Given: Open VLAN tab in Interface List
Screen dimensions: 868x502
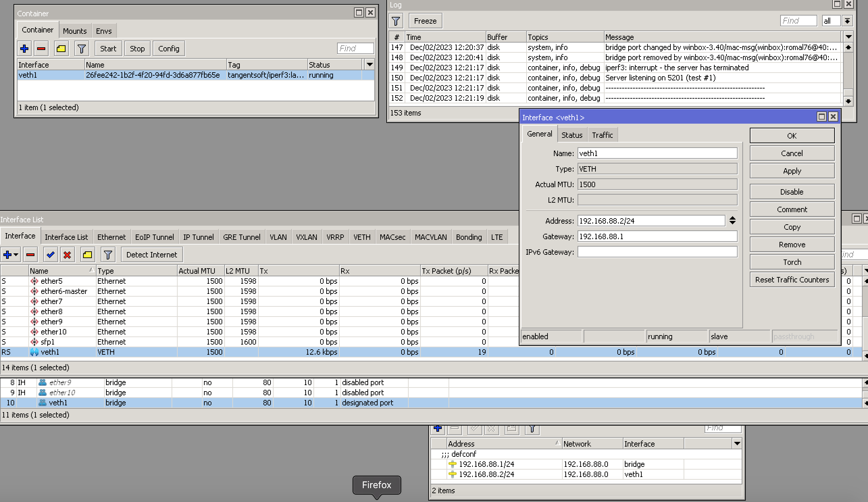Looking at the screenshot, I should tap(278, 237).
